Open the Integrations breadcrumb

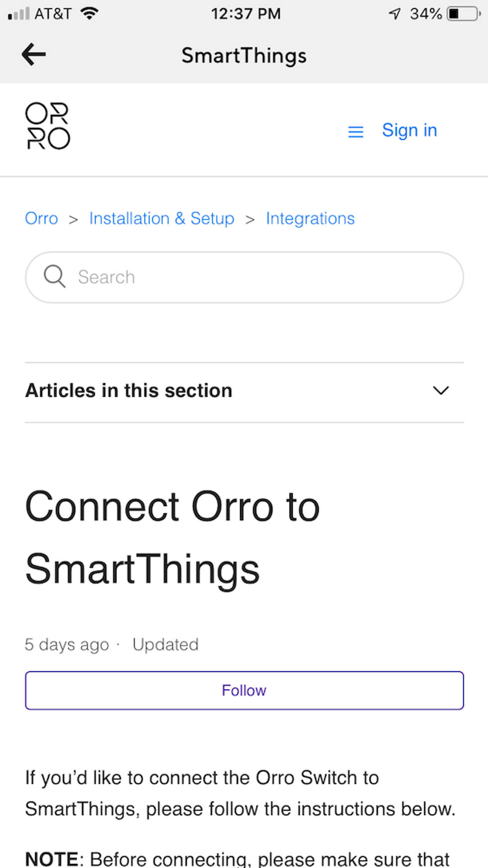(x=310, y=218)
